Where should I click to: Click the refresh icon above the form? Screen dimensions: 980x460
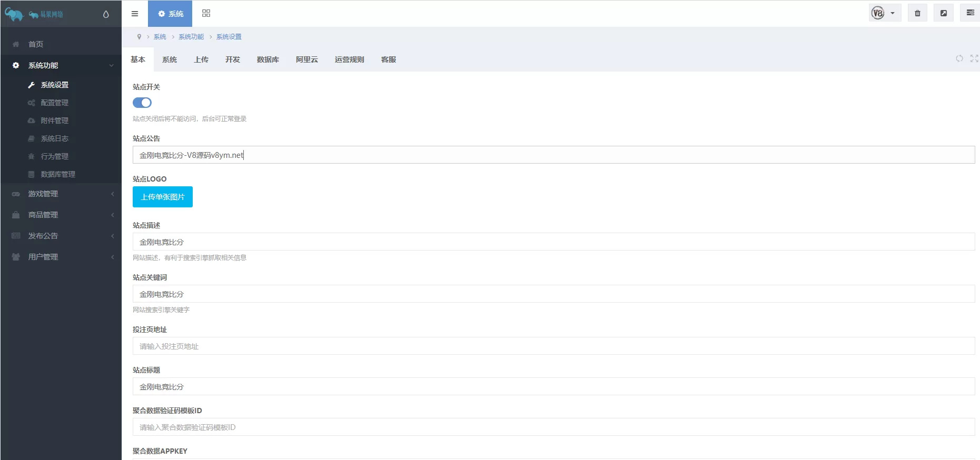coord(959,58)
